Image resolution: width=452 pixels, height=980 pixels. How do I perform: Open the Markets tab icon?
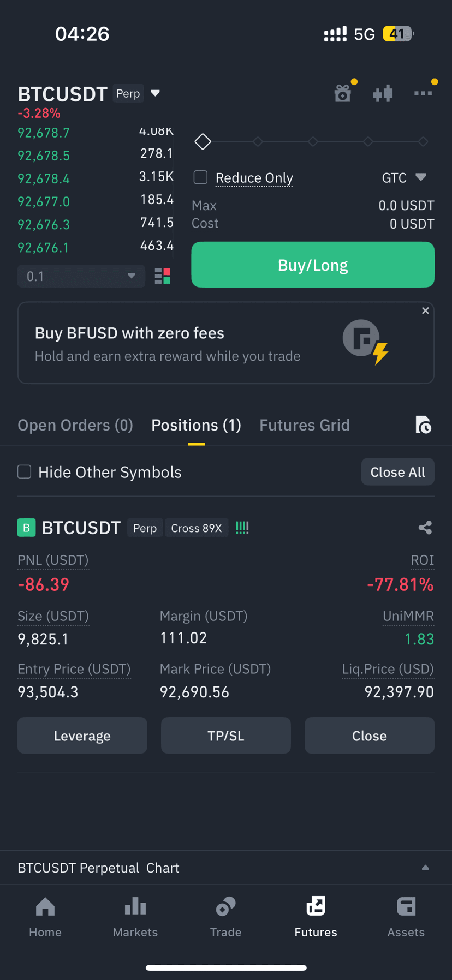click(135, 907)
